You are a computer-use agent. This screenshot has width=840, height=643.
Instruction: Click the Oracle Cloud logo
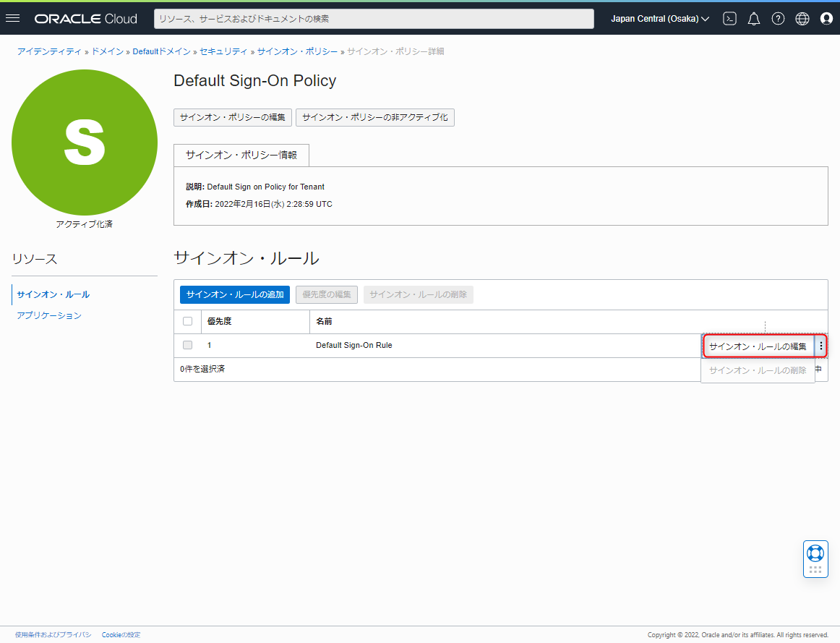(x=86, y=19)
